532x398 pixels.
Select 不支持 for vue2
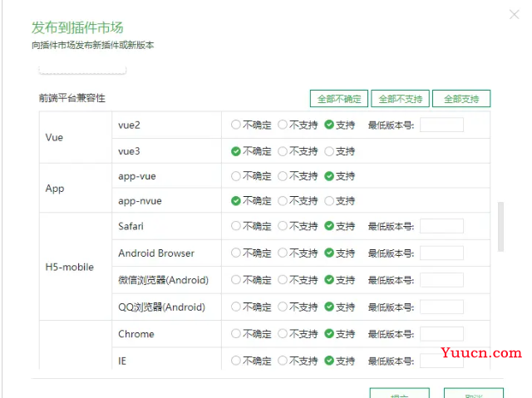click(x=283, y=125)
